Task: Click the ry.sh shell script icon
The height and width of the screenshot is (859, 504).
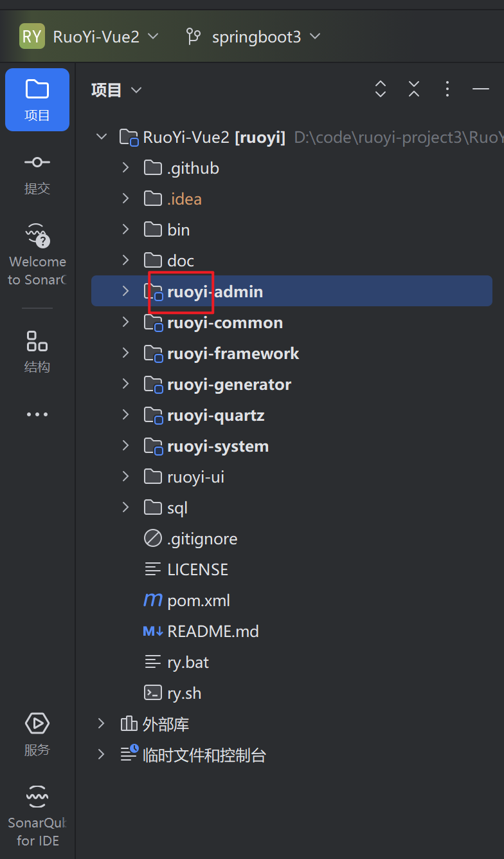Action: (153, 693)
